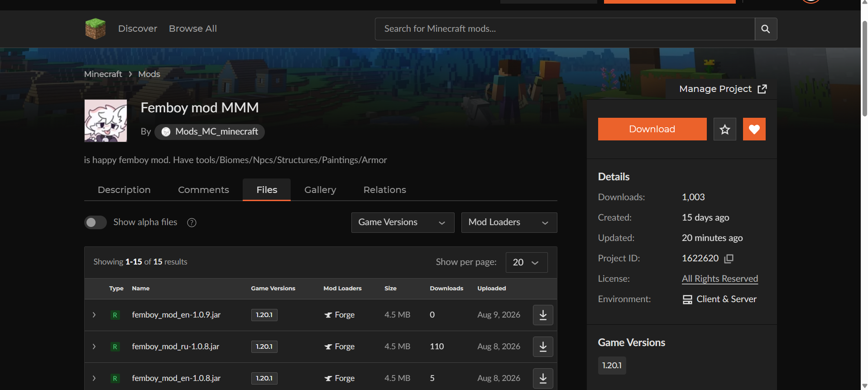Click the search magnifier button
This screenshot has height=390, width=868.
tap(766, 29)
